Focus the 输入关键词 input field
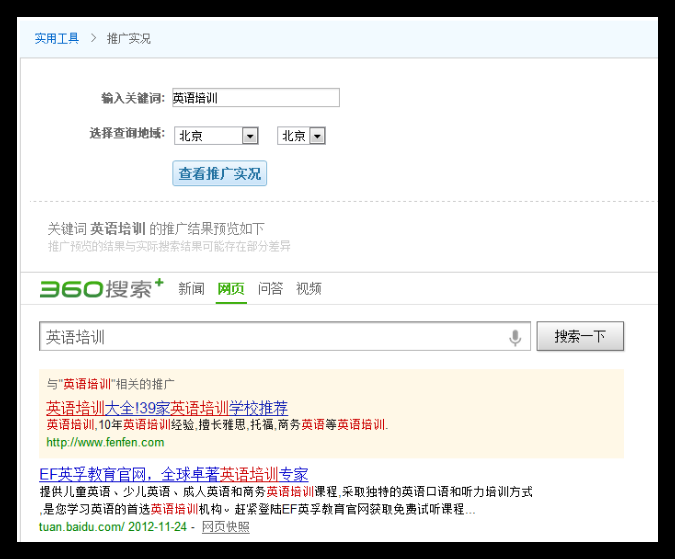675x559 pixels. [256, 98]
